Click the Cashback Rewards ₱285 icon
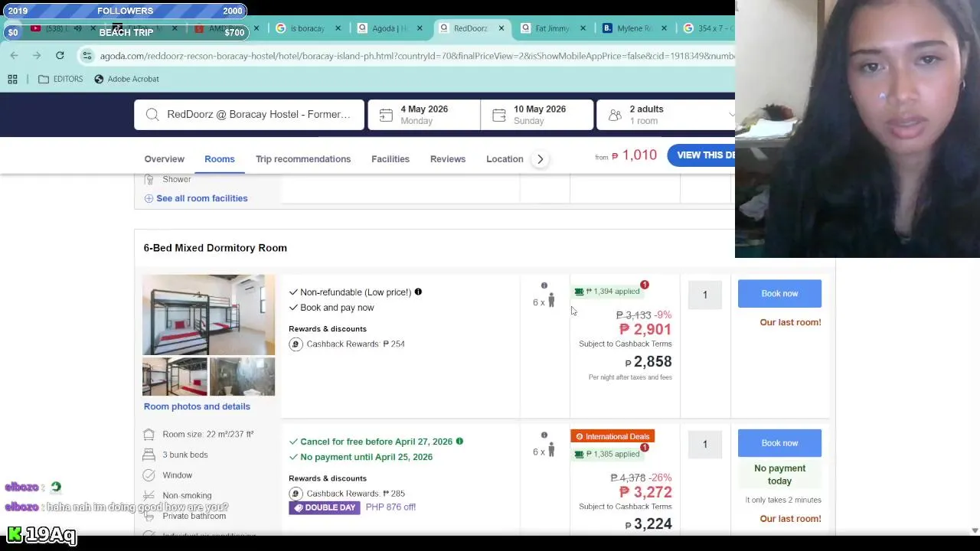The image size is (980, 551). pos(296,494)
